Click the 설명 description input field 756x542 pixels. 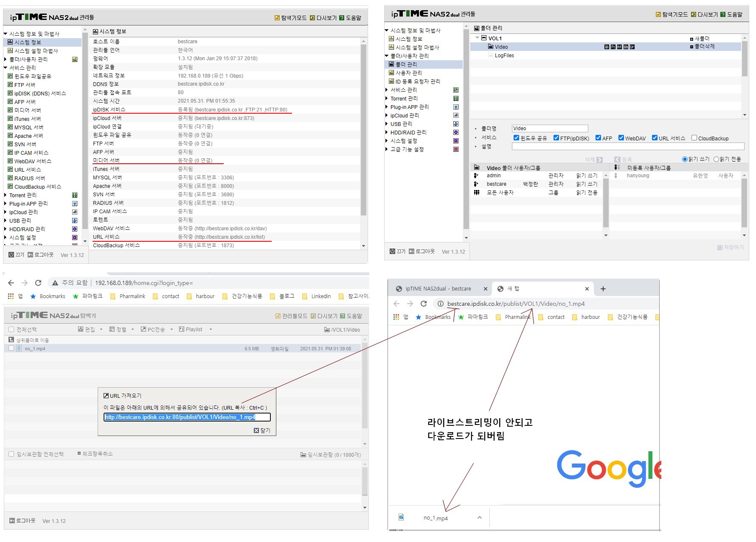tap(628, 146)
